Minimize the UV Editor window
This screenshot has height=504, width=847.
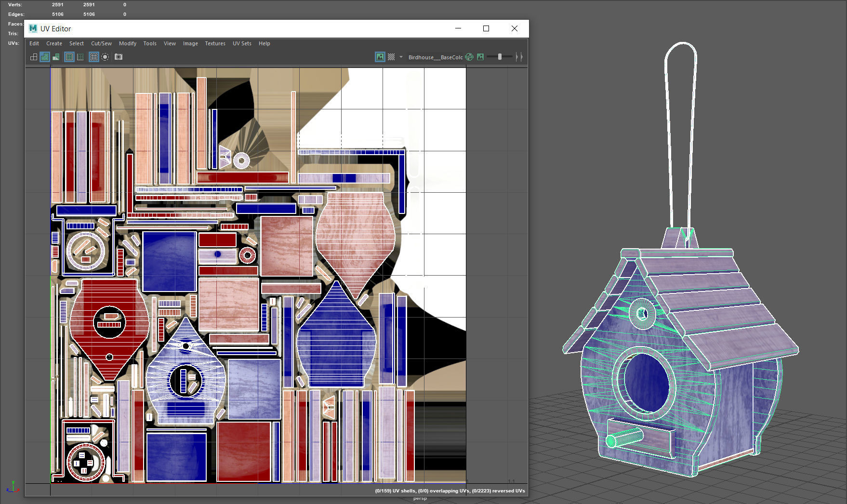click(458, 28)
